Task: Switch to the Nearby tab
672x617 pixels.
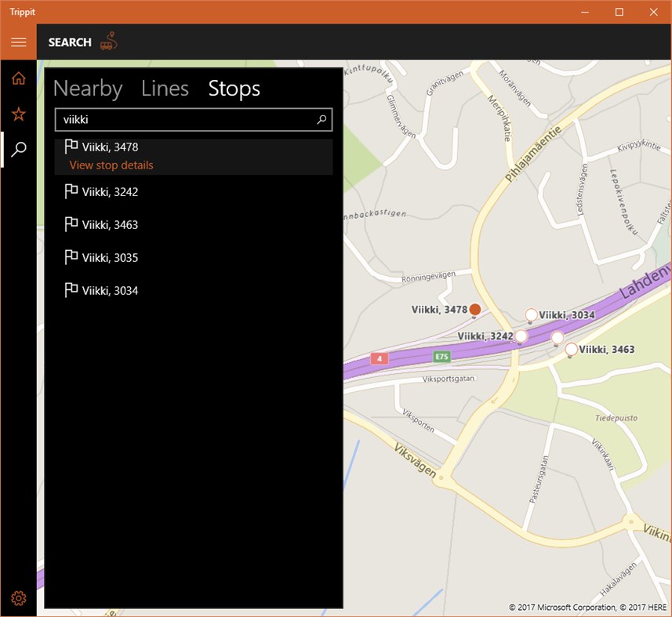Action: click(x=87, y=89)
